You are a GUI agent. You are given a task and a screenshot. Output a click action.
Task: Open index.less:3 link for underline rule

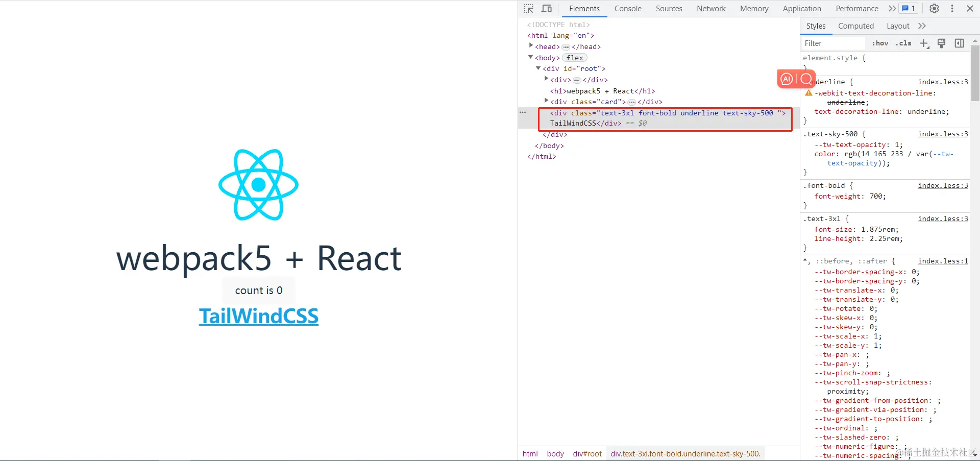tap(943, 82)
